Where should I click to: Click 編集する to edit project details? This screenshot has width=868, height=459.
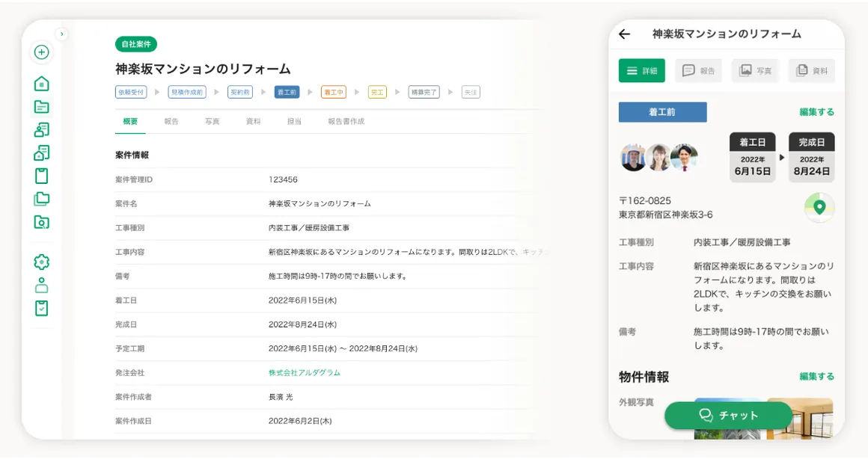click(816, 111)
